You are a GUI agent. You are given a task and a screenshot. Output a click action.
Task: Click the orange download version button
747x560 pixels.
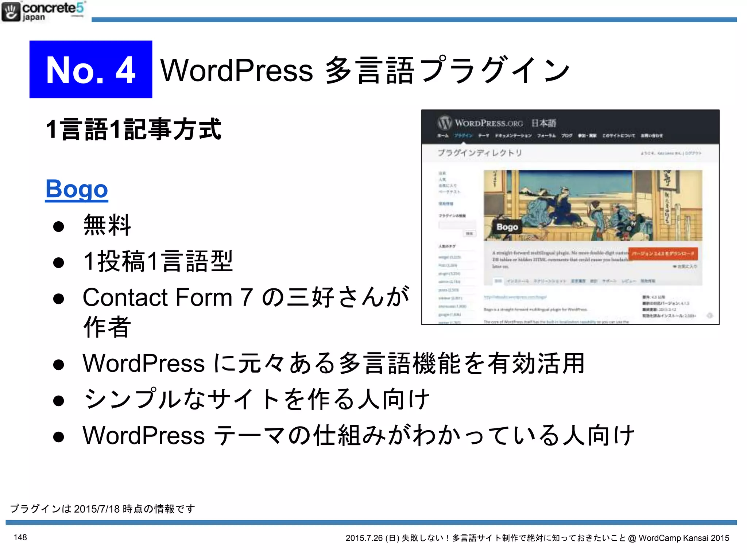coord(663,253)
